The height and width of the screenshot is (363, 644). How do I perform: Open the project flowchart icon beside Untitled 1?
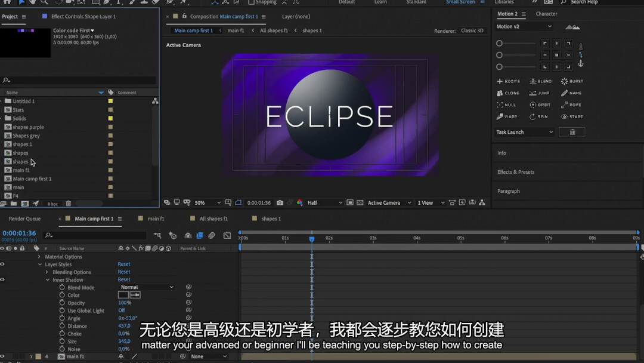155,101
